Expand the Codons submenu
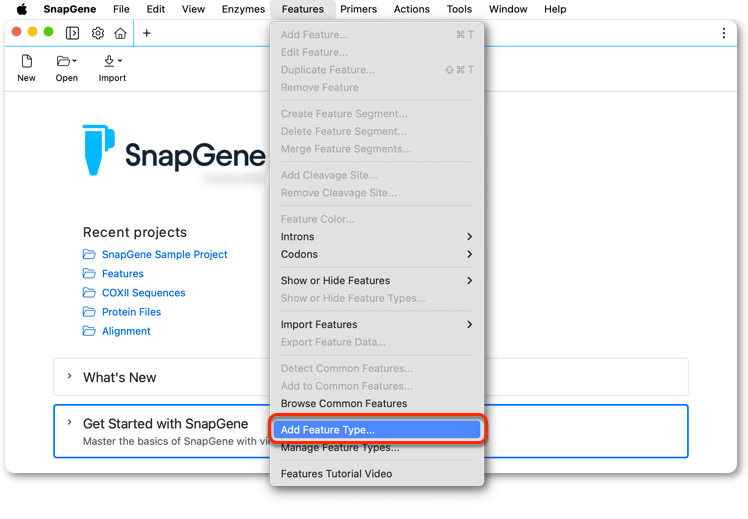 (376, 254)
